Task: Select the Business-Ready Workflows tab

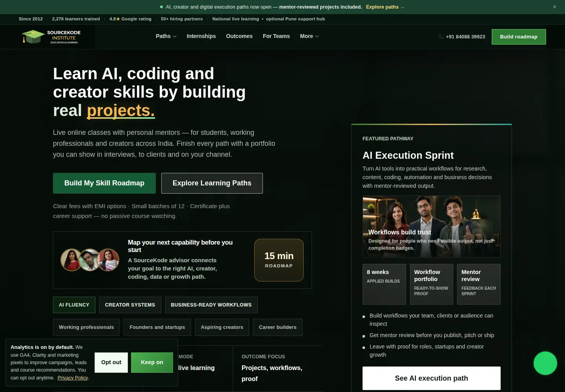Action: pyautogui.click(x=211, y=305)
